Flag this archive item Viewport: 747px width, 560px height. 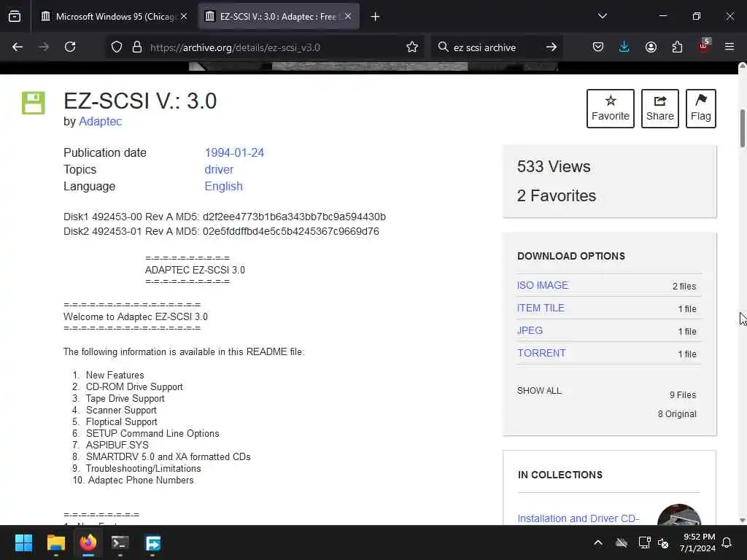click(x=701, y=109)
